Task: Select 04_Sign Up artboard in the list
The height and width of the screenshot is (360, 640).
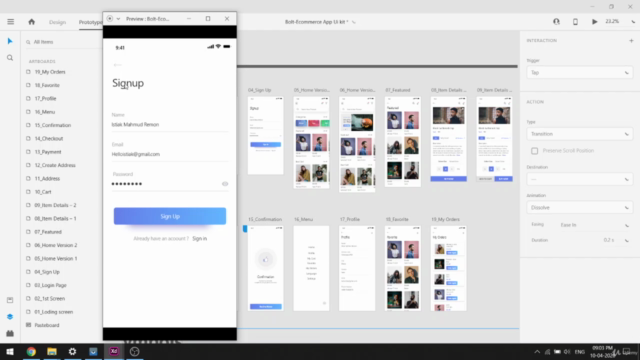Action: [x=47, y=272]
